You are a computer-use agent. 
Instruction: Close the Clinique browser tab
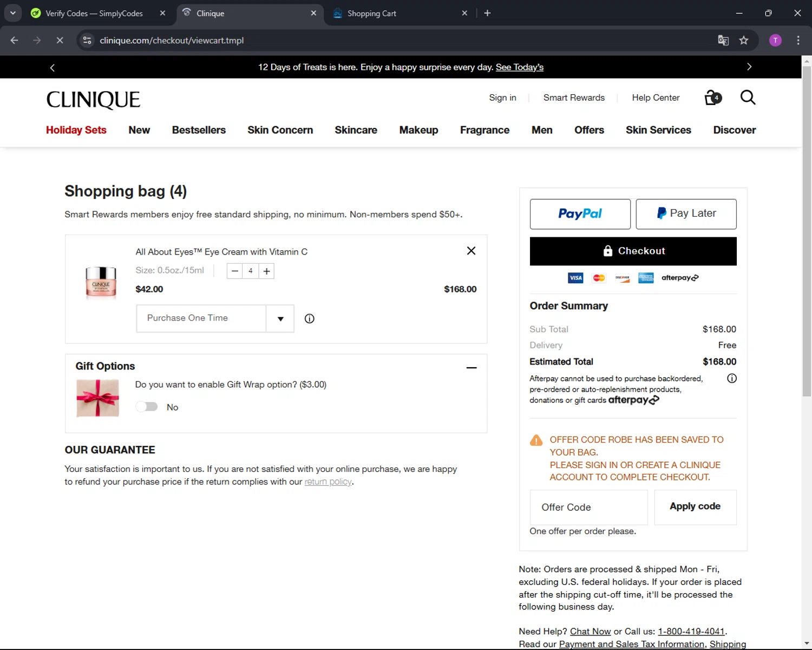[313, 13]
